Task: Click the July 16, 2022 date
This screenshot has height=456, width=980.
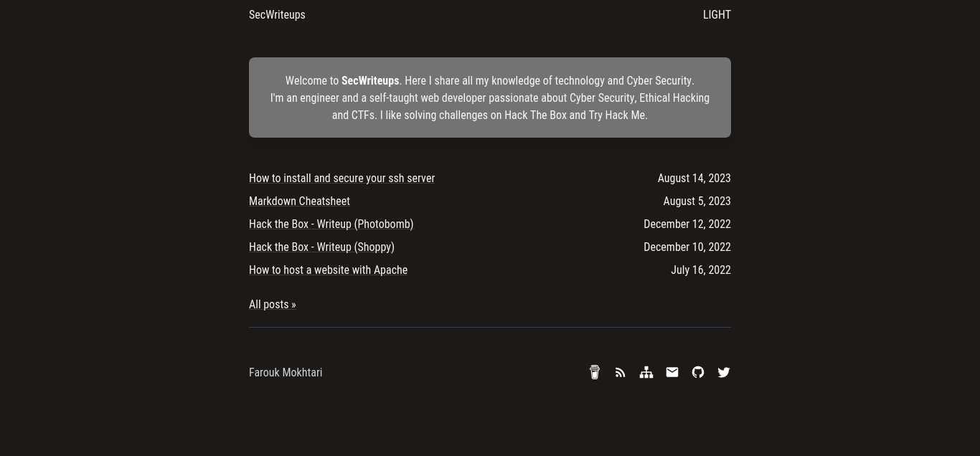Action: (700, 270)
